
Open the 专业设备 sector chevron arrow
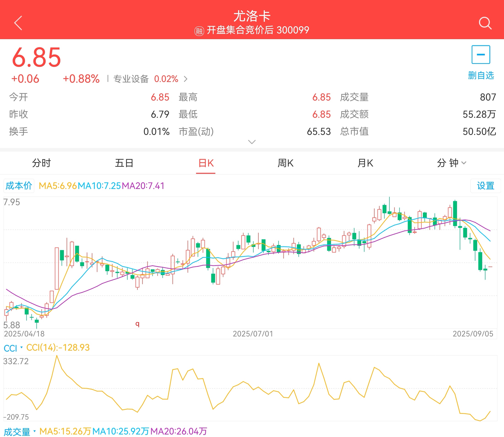pyautogui.click(x=186, y=79)
